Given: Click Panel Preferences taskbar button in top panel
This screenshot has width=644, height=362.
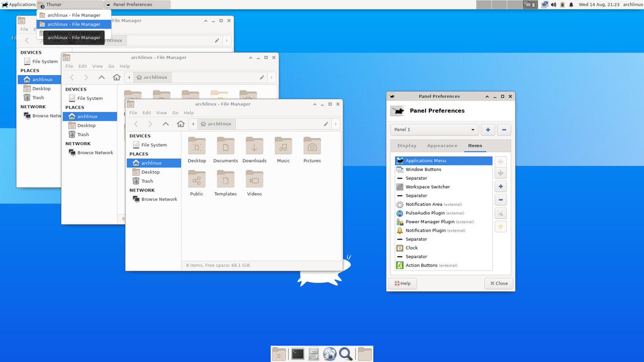Looking at the screenshot, I should pos(137,4).
